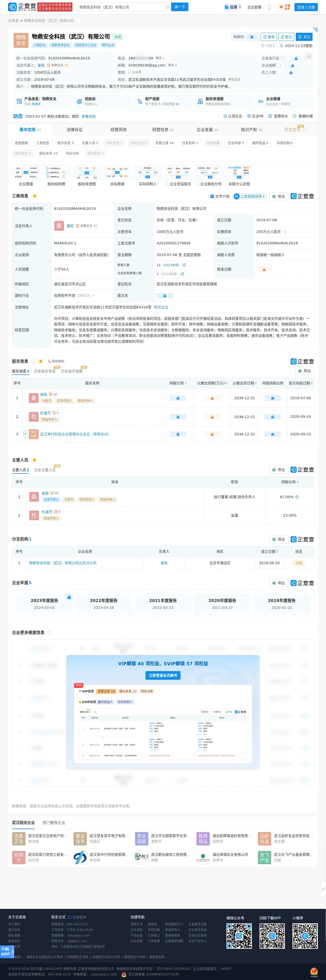Open the 招投标 card

click(x=102, y=101)
